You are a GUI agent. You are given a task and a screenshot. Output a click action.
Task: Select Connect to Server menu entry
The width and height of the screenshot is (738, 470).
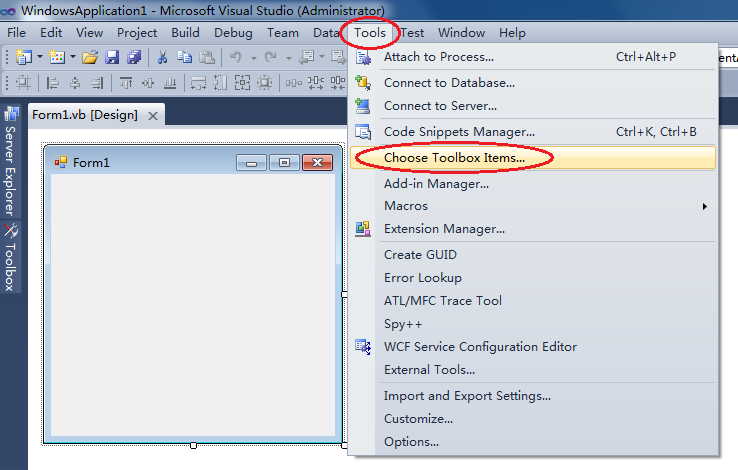533,106
